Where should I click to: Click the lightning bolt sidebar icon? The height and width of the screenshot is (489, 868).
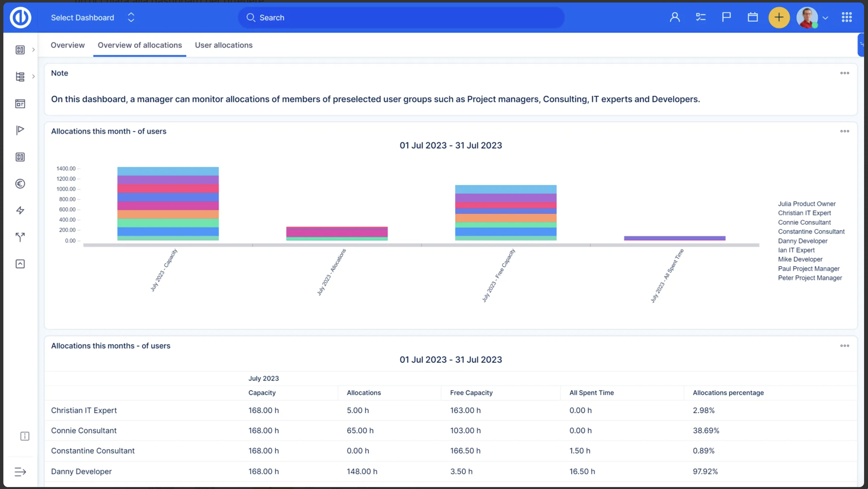pos(20,211)
